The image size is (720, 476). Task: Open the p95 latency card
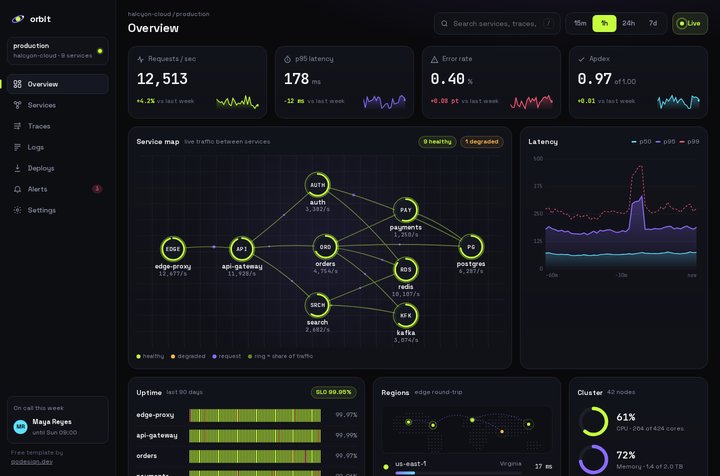(x=344, y=82)
